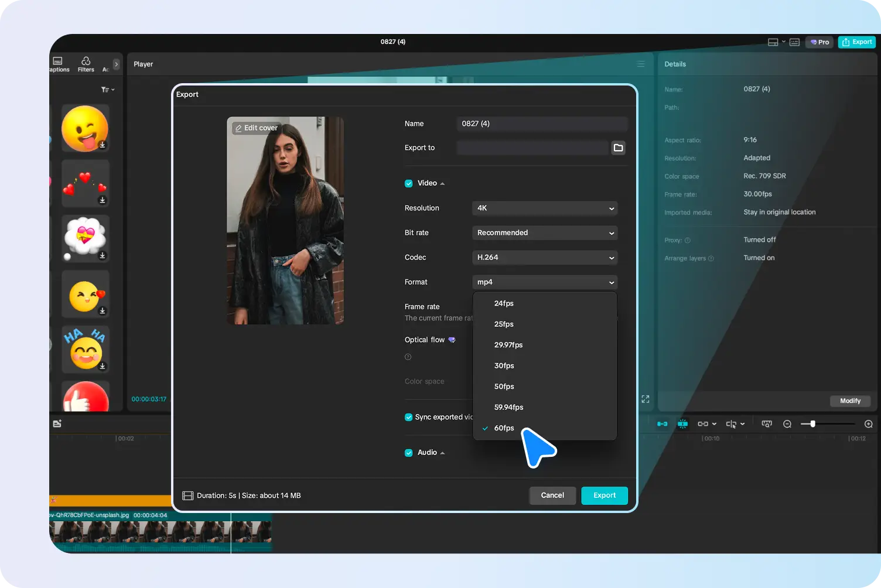Click the Export button in the dialog

(604, 495)
